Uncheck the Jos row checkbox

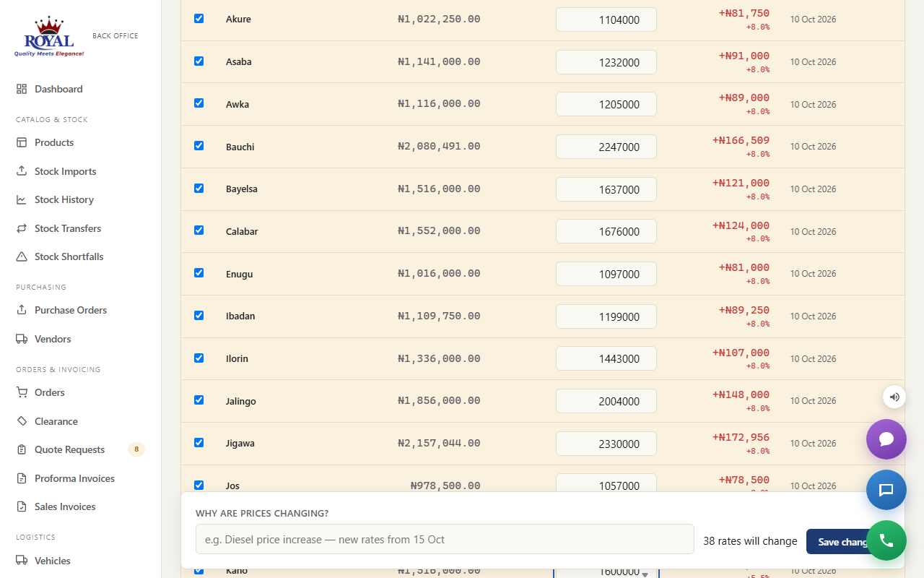pos(199,485)
